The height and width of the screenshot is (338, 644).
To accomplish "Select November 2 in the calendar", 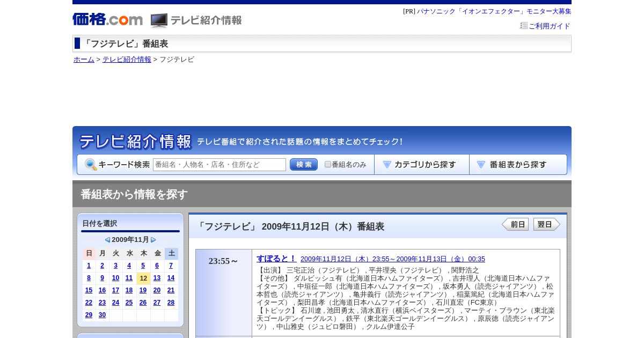I will tap(102, 266).
